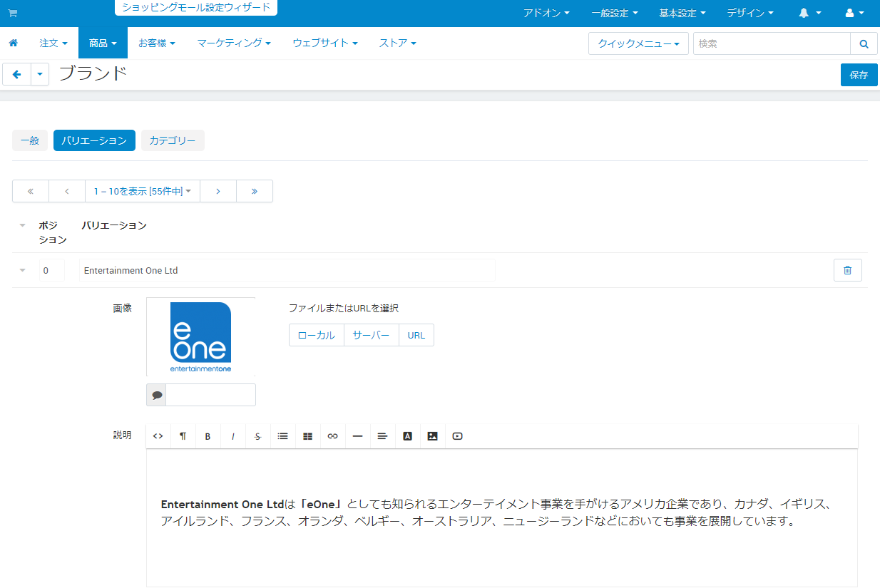Screen dimensions: 880x588
Task: Open the 1–10を表示 items-per-page dropdown
Action: pos(143,191)
